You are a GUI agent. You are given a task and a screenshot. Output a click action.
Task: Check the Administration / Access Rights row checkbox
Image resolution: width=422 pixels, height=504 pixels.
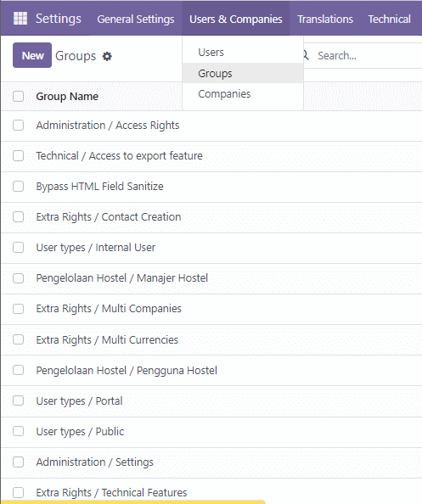(x=19, y=125)
